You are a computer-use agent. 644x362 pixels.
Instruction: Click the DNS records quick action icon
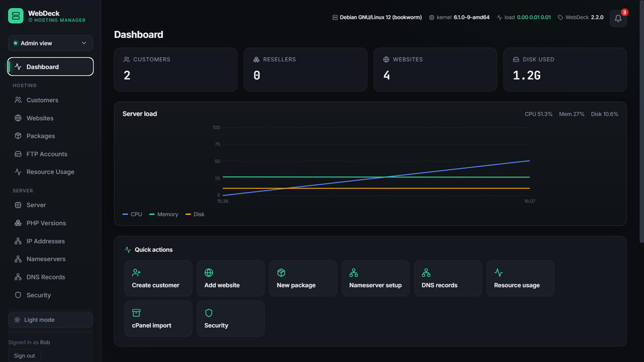pos(426,273)
